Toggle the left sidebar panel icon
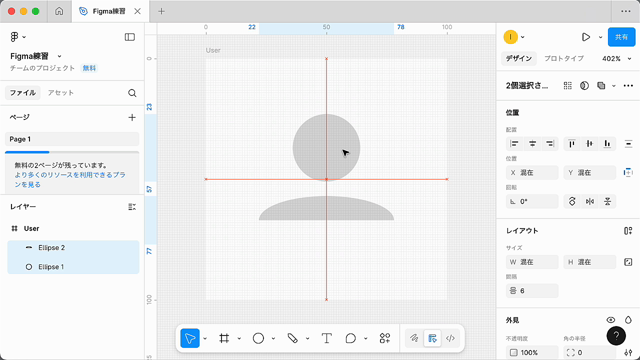 coord(130,37)
